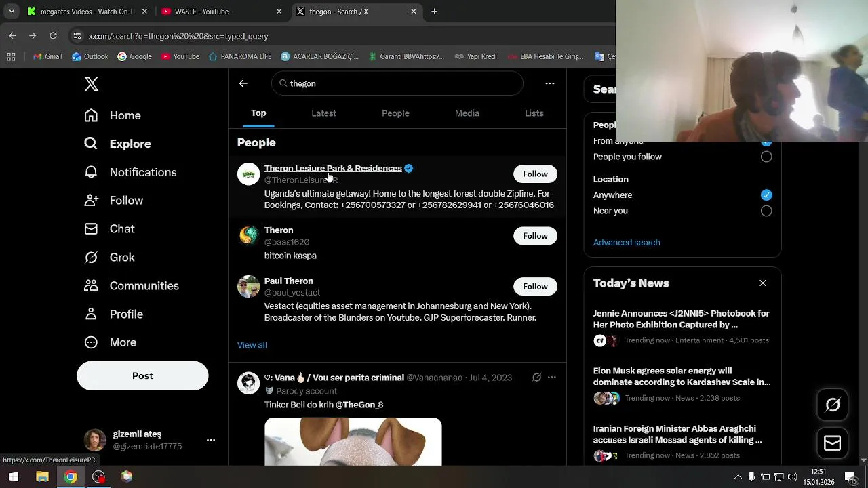Open Theron Lesiure Park & Residences profile name
This screenshot has height=488, width=868.
click(x=333, y=168)
